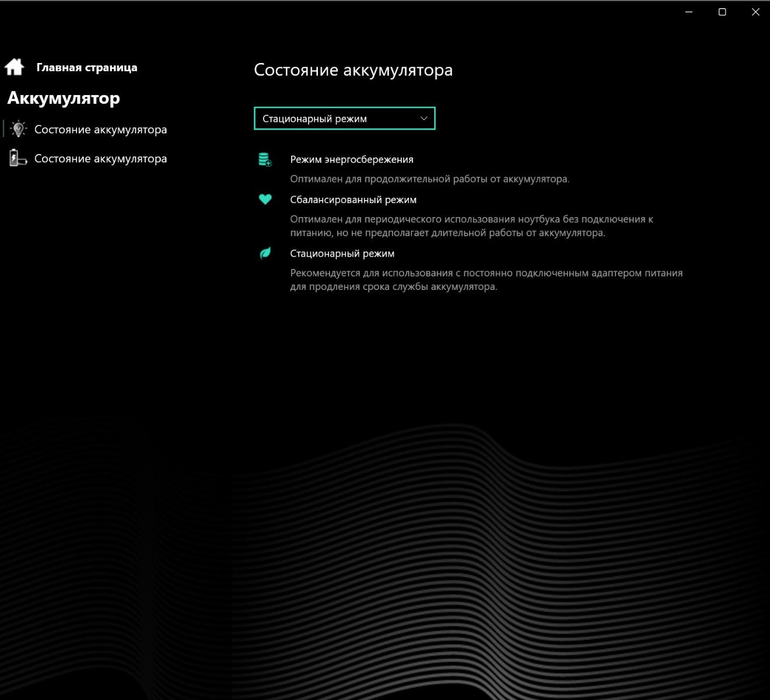Open the lightbulb battery status icon
This screenshot has width=770, height=700.
[x=18, y=129]
